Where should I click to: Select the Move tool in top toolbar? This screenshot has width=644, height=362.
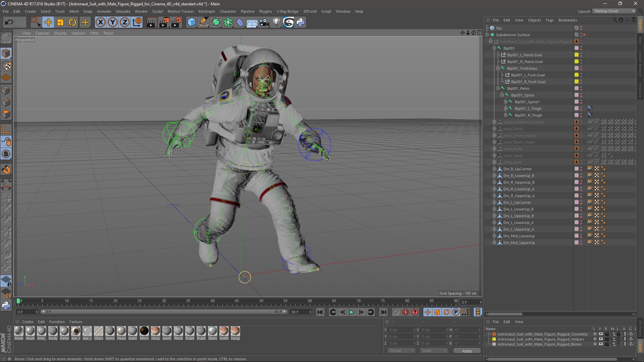tap(48, 22)
